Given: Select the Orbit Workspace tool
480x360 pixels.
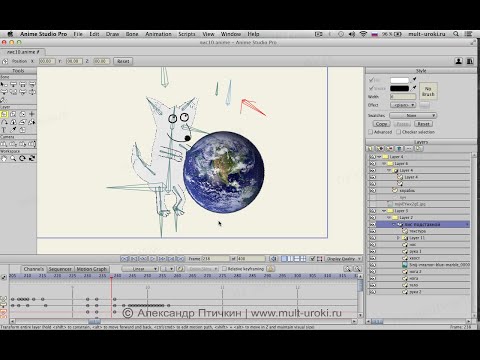Looking at the screenshot, I should click(32, 159).
